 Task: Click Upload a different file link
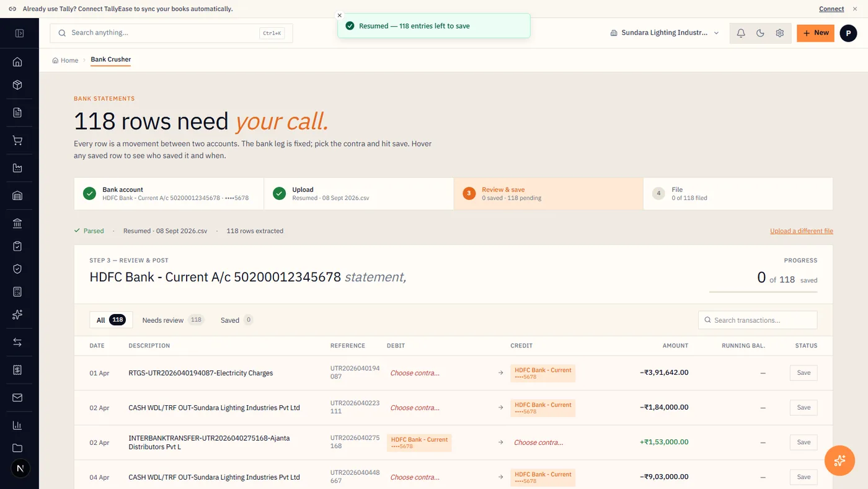[802, 231]
